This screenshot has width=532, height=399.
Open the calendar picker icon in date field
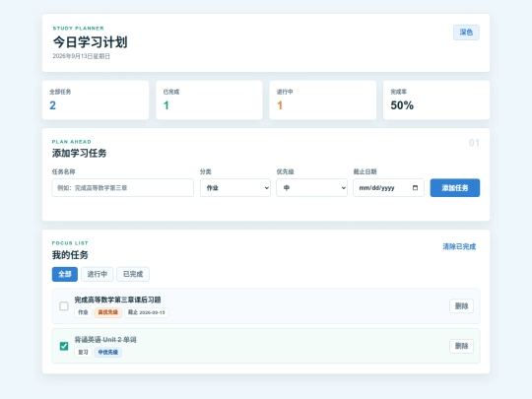tap(415, 187)
